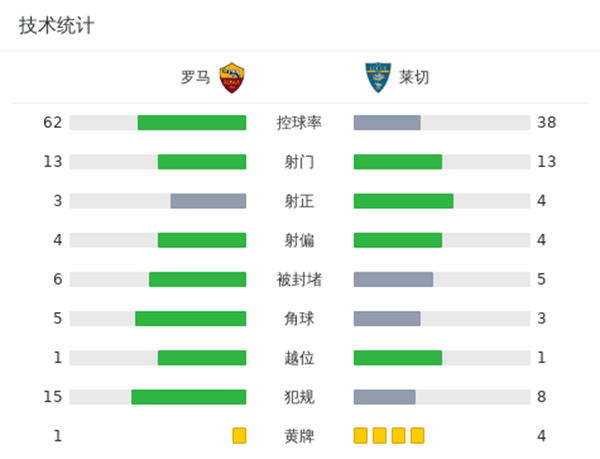Click Lecce's green shots-on-target bar
This screenshot has height=459, width=600.
(x=403, y=201)
